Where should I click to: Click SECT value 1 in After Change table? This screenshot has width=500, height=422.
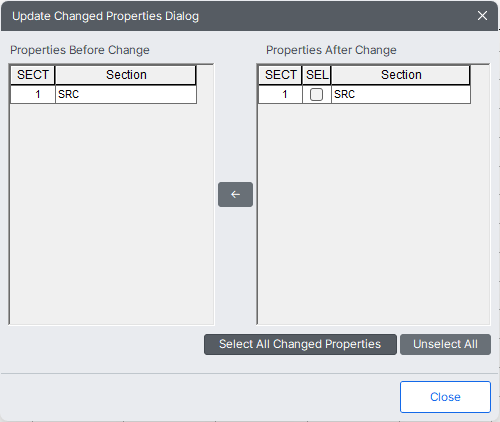coord(280,94)
